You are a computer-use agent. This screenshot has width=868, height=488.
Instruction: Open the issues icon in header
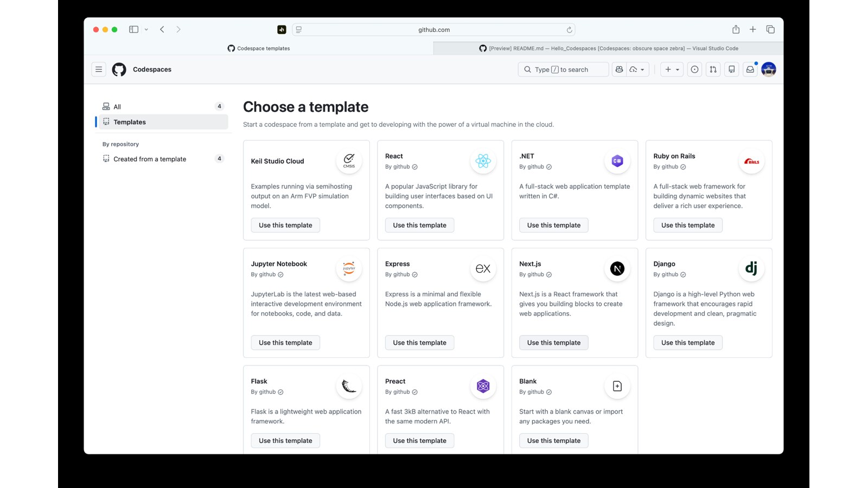[x=694, y=69]
